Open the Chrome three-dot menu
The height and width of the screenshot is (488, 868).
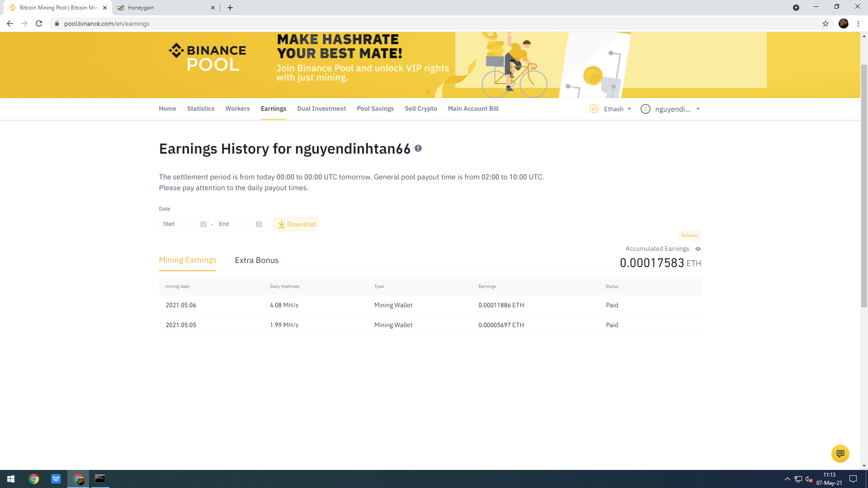pos(858,23)
